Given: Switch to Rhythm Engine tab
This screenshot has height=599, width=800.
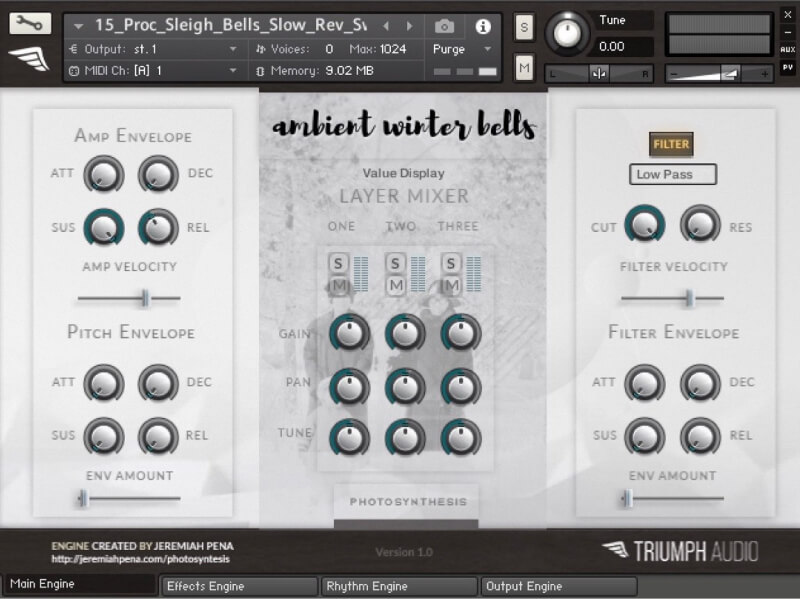Looking at the screenshot, I should point(398,586).
